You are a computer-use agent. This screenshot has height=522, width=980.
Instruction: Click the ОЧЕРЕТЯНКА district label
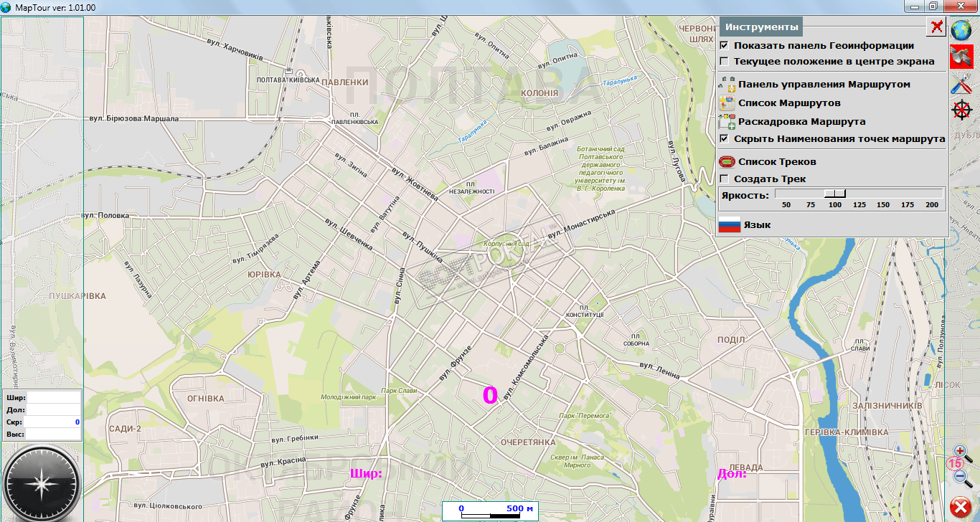[529, 442]
